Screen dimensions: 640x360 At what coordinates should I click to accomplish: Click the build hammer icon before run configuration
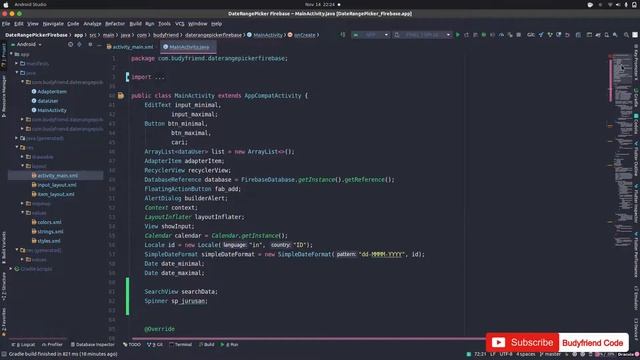342,35
